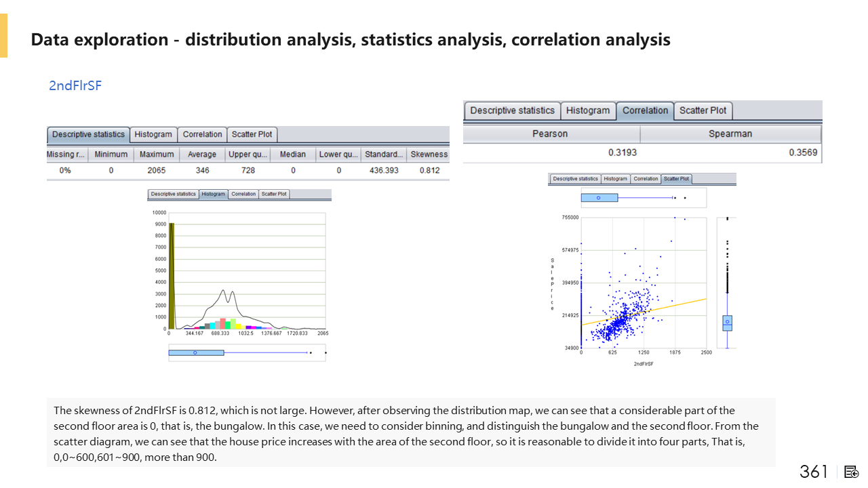Switch to Correlation tab above the statistics table
Image resolution: width=868 pixels, height=488 pixels.
click(202, 134)
